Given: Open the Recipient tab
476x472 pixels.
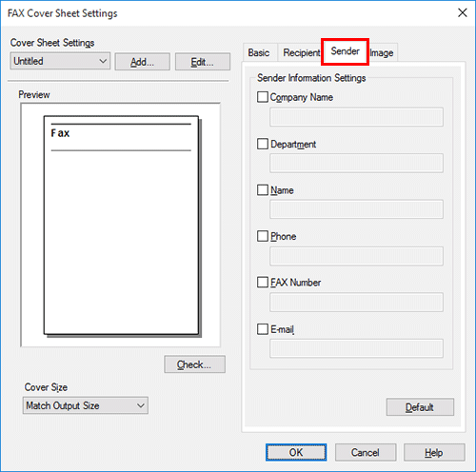Looking at the screenshot, I should click(301, 52).
